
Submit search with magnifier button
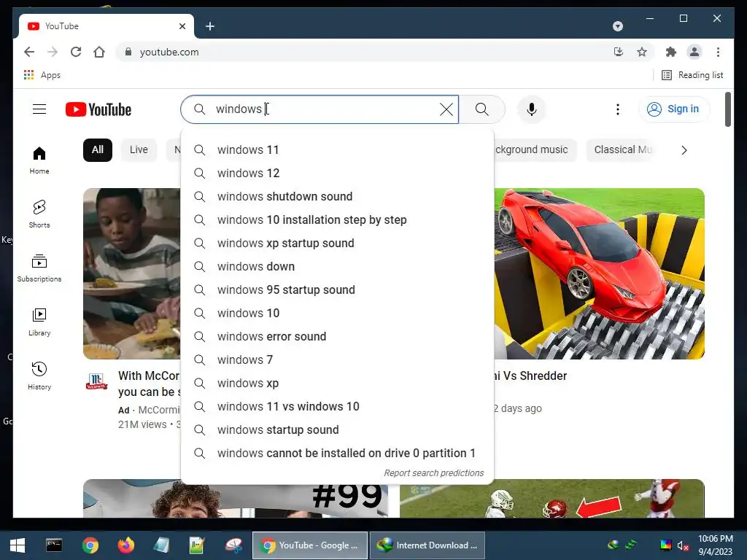tap(481, 109)
